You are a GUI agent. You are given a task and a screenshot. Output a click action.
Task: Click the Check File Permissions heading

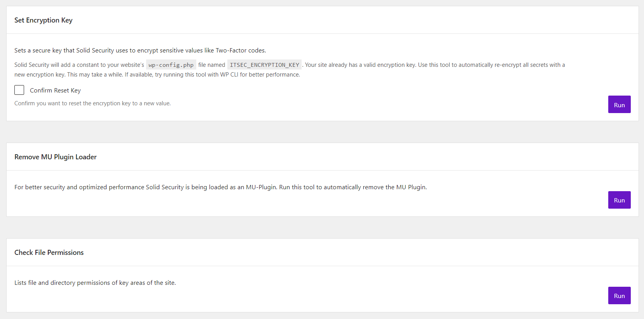tap(49, 253)
